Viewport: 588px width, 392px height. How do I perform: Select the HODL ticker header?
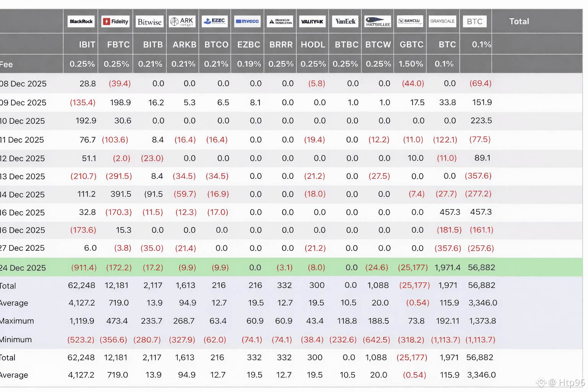tap(313, 44)
